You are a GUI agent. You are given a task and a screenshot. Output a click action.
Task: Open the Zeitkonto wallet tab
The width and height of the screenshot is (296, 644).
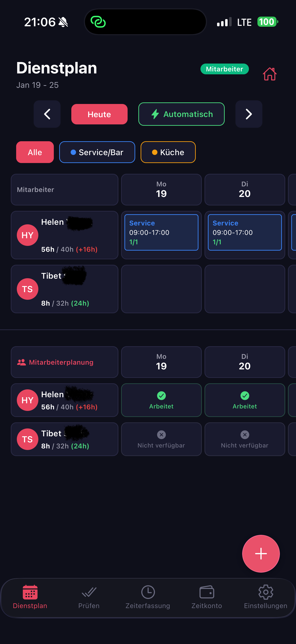click(207, 598)
